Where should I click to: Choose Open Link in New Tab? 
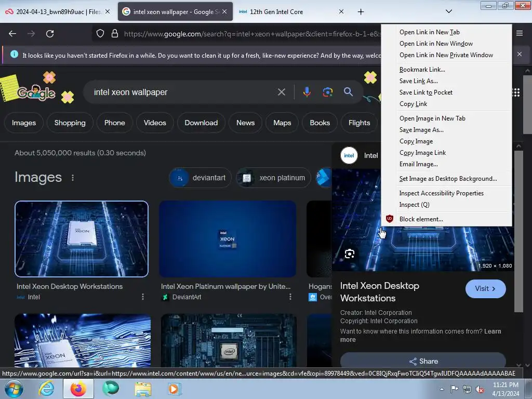pos(429,32)
